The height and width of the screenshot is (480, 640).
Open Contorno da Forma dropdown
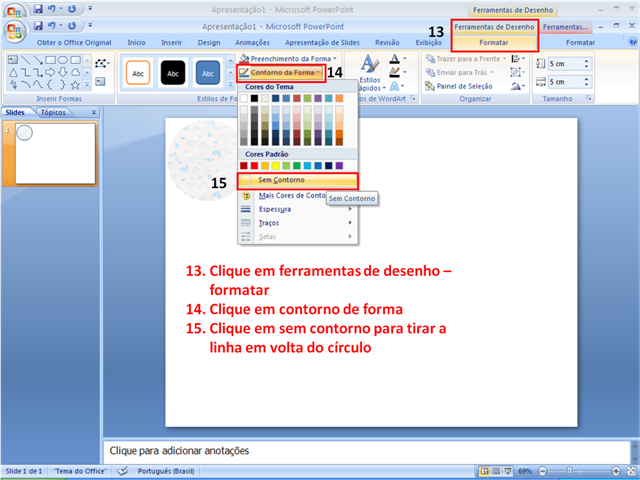pyautogui.click(x=281, y=73)
